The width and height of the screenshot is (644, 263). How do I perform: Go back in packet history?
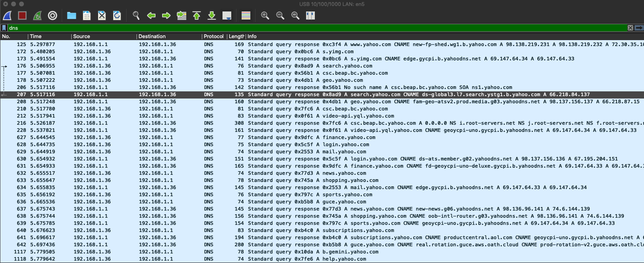click(151, 15)
